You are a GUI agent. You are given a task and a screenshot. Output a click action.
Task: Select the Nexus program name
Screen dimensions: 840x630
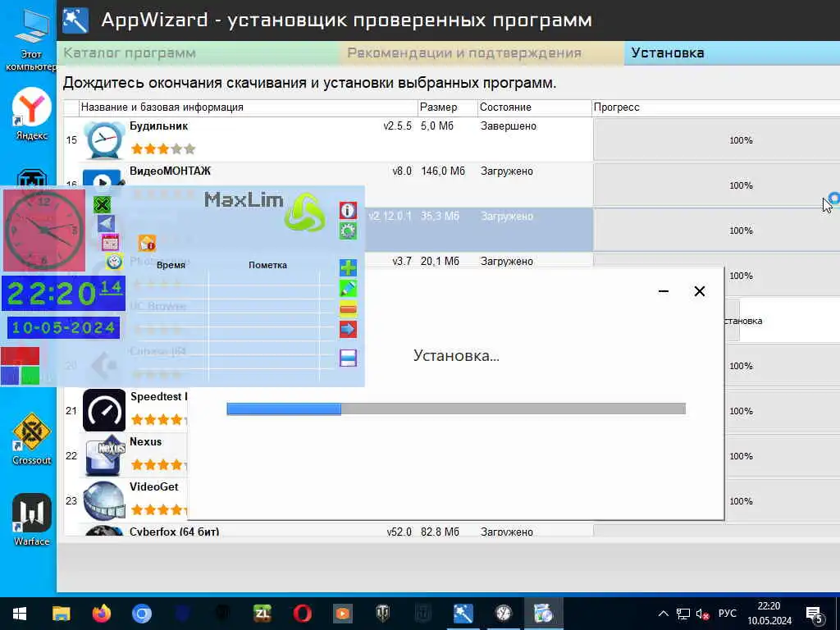pyautogui.click(x=146, y=442)
